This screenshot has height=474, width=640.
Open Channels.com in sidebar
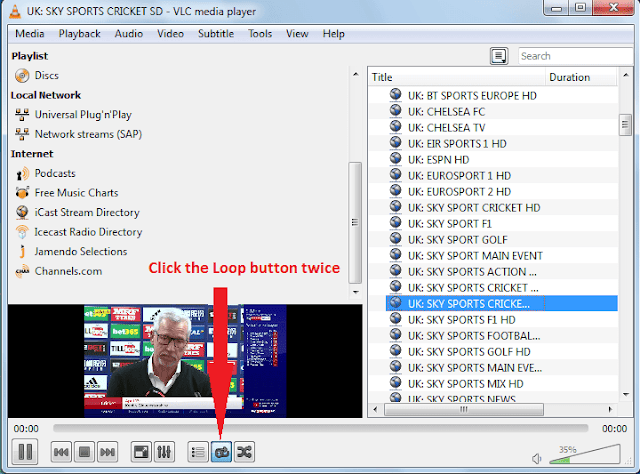coord(68,271)
